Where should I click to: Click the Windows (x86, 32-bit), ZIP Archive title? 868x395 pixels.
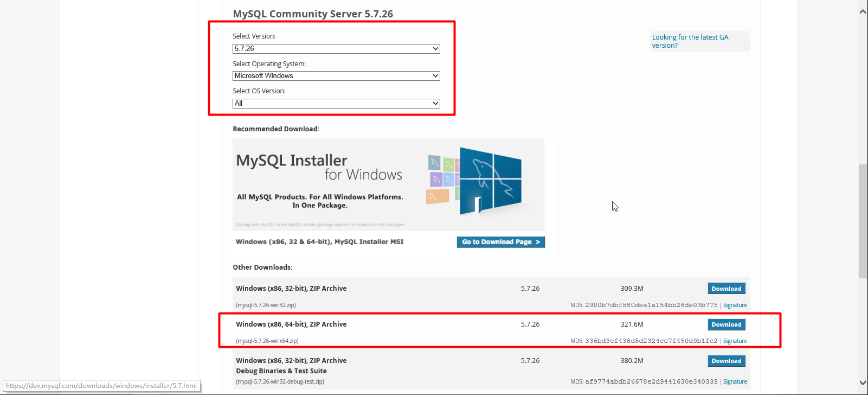pos(291,289)
